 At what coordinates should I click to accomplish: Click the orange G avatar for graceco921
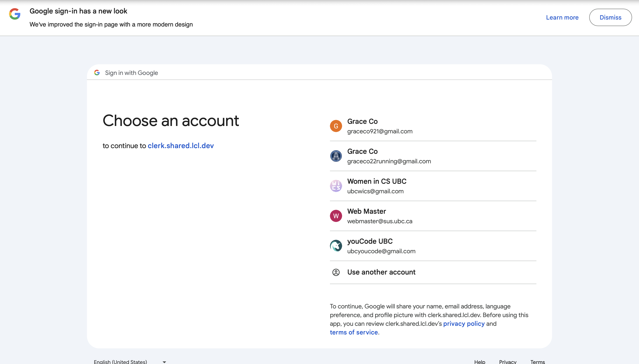(x=336, y=126)
